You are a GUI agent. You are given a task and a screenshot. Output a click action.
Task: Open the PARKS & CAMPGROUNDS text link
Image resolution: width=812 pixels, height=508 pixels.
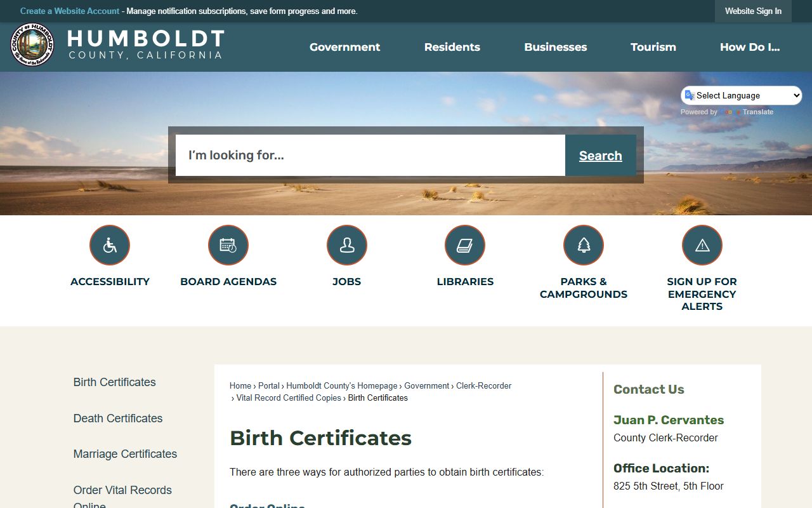(x=584, y=288)
